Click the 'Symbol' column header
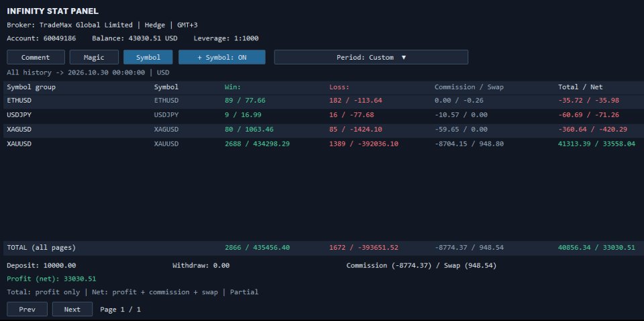 (x=166, y=87)
